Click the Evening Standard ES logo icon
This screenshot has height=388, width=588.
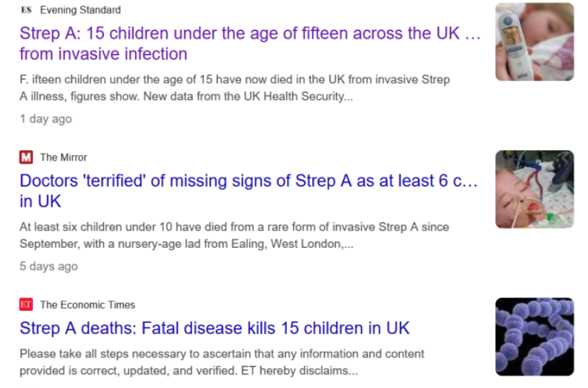point(26,10)
